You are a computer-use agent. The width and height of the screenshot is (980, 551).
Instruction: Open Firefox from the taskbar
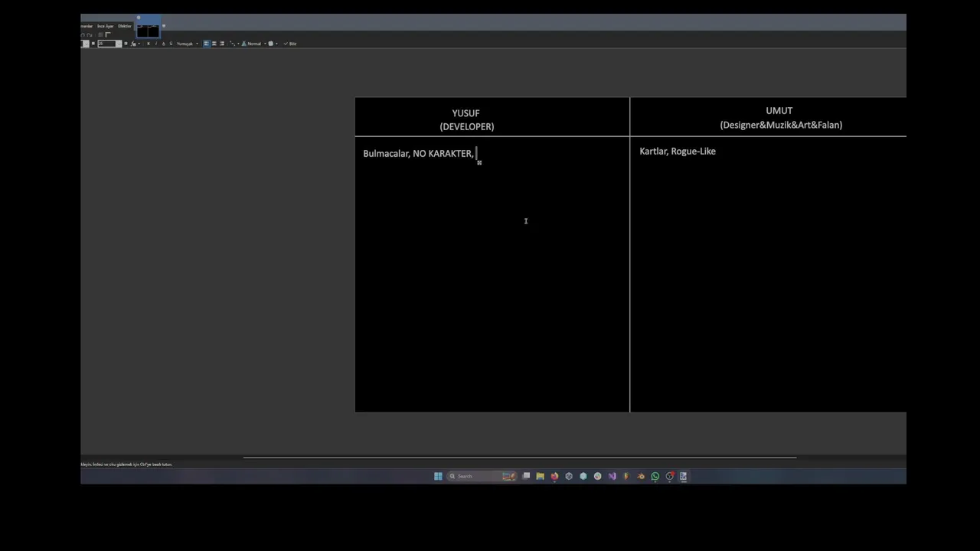tap(554, 476)
